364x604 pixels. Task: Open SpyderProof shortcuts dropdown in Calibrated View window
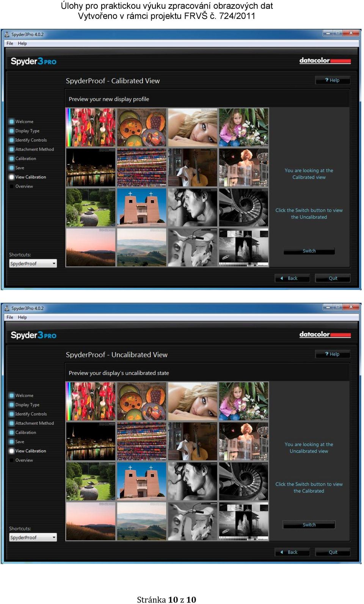pyautogui.click(x=33, y=263)
